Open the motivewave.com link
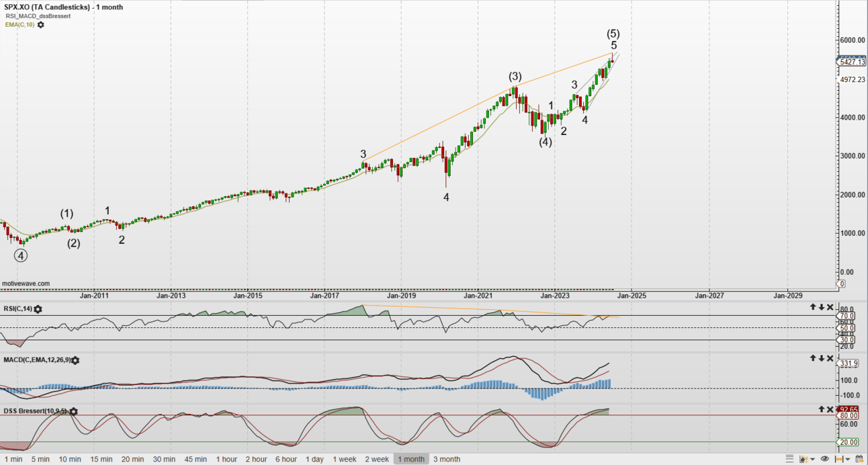 (x=26, y=284)
